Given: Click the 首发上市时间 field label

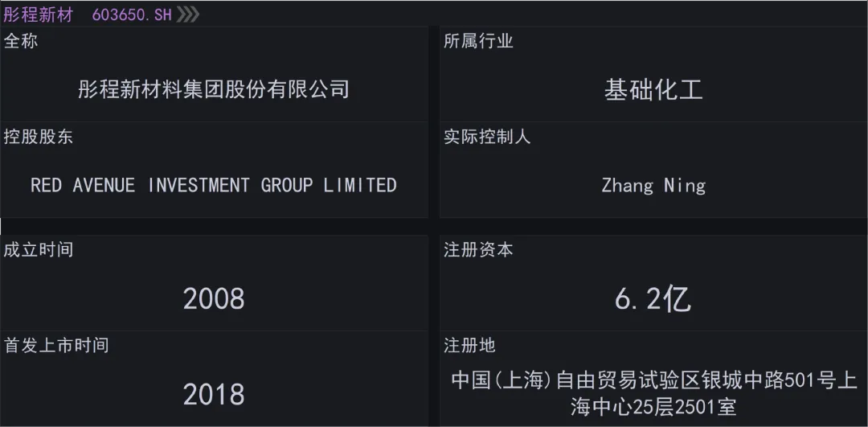Looking at the screenshot, I should coord(56,345).
